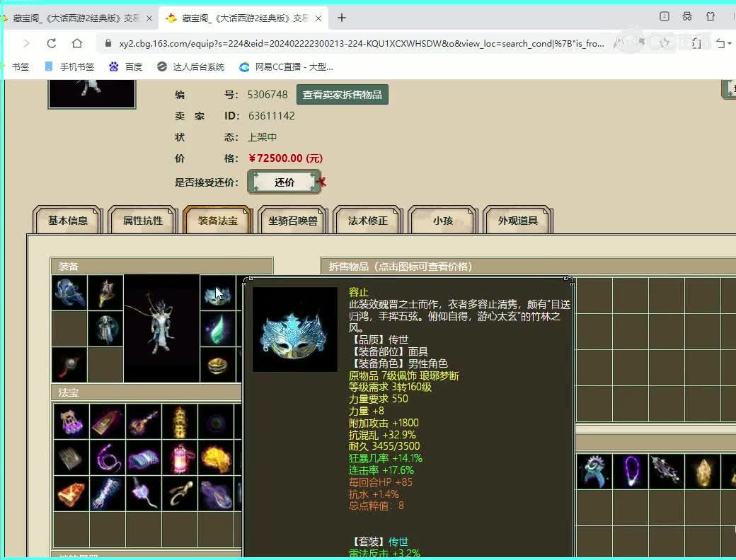Click 查看卖家拆售物品 button
The height and width of the screenshot is (560, 736).
pos(343,95)
